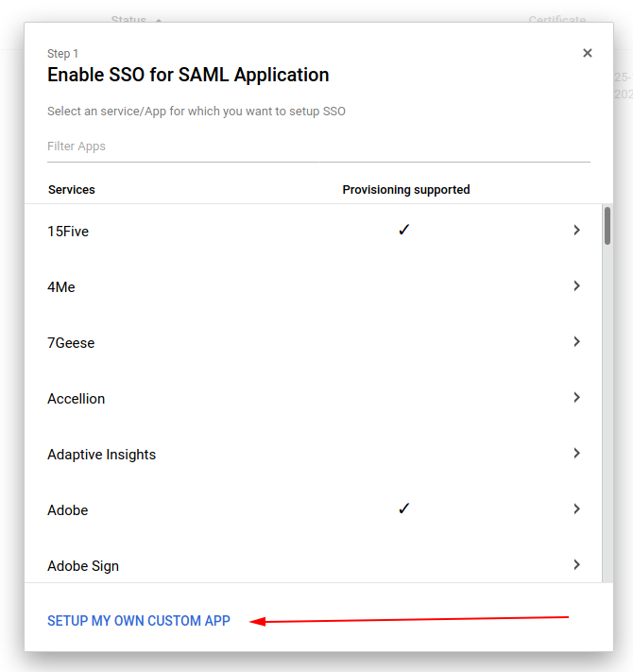633x672 pixels.
Task: Click SETUP MY OWN CUSTOM APP link
Action: click(x=139, y=621)
